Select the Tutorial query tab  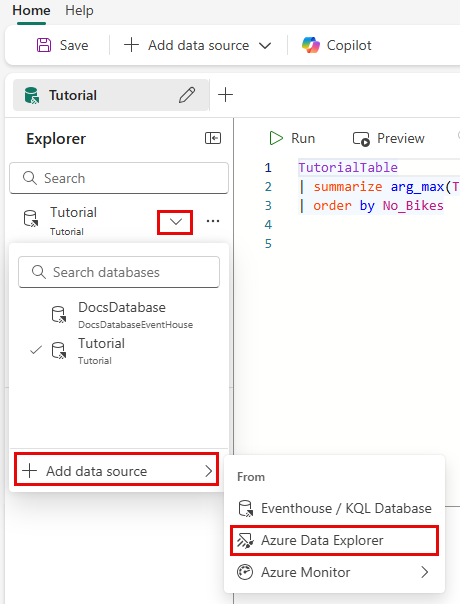click(111, 95)
